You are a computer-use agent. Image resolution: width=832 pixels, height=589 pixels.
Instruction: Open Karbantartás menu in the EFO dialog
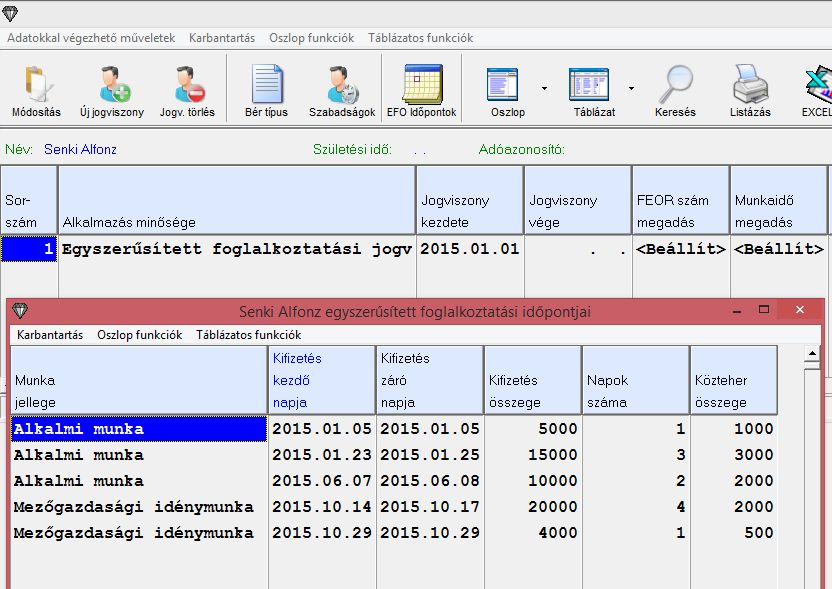tap(50, 335)
